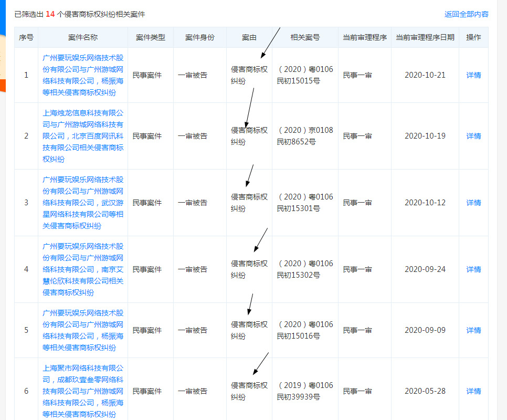View 详情 for the 2020-09-24 case
507x420 pixels.
tap(473, 269)
